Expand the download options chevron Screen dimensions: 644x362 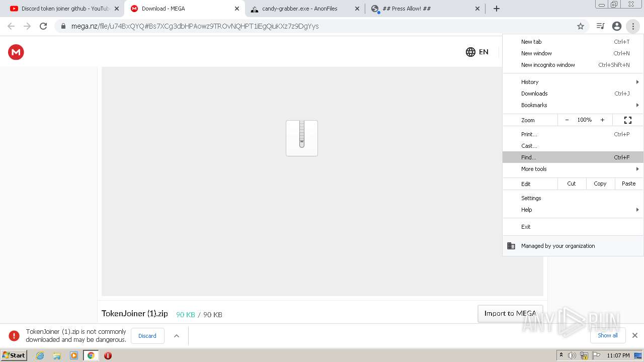coord(177,336)
